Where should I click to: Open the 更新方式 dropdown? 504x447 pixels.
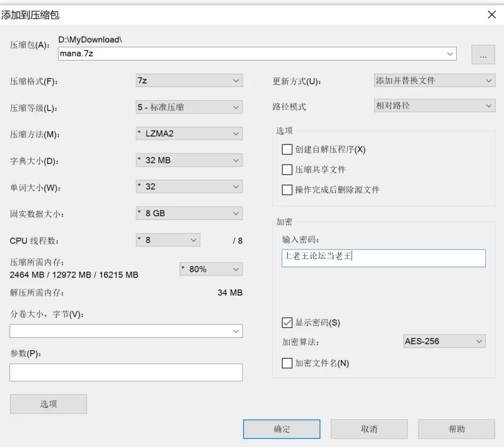tap(434, 81)
